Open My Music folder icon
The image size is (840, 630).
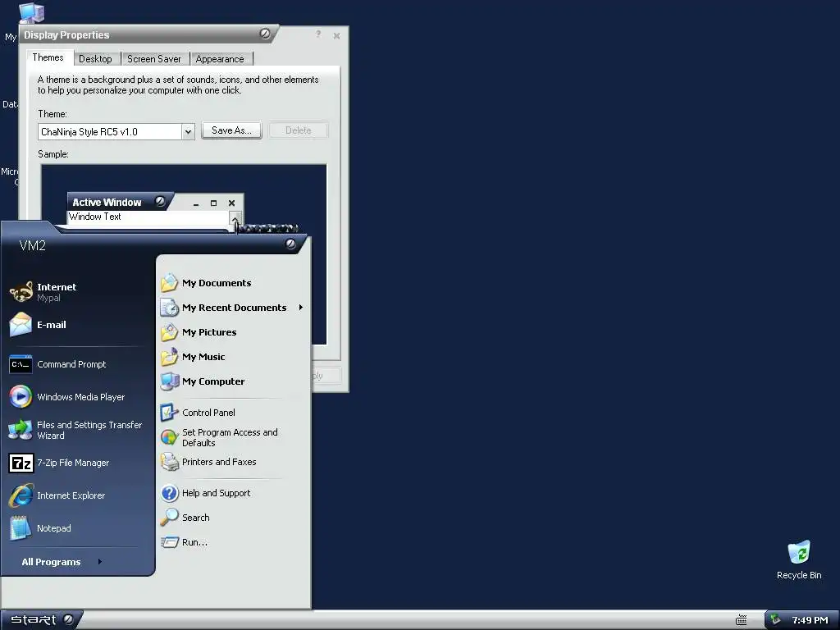tap(170, 357)
